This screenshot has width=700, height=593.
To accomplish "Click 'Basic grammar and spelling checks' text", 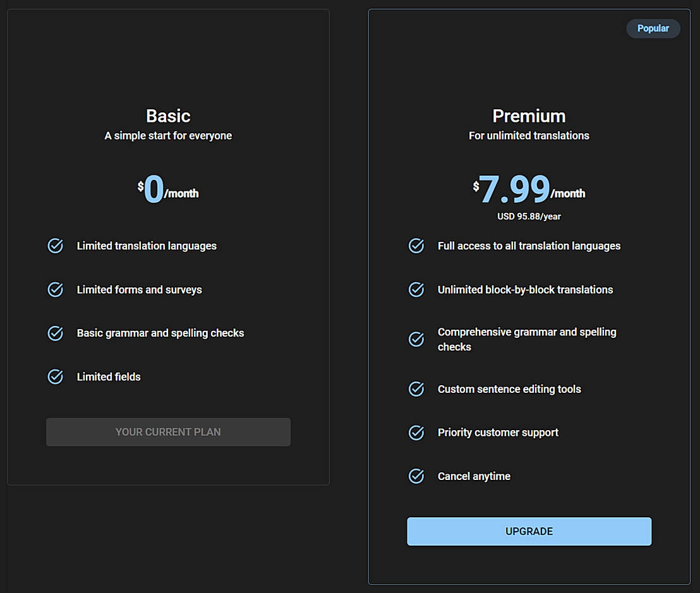I will pos(160,333).
